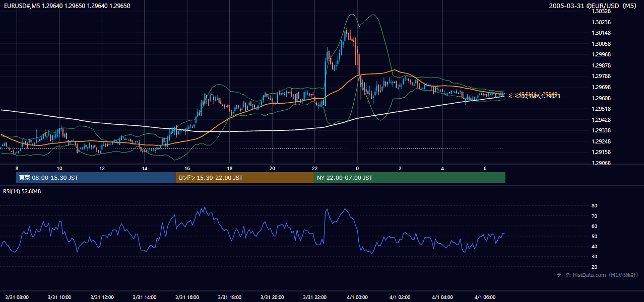Click price axis value 1.29068

(602, 163)
